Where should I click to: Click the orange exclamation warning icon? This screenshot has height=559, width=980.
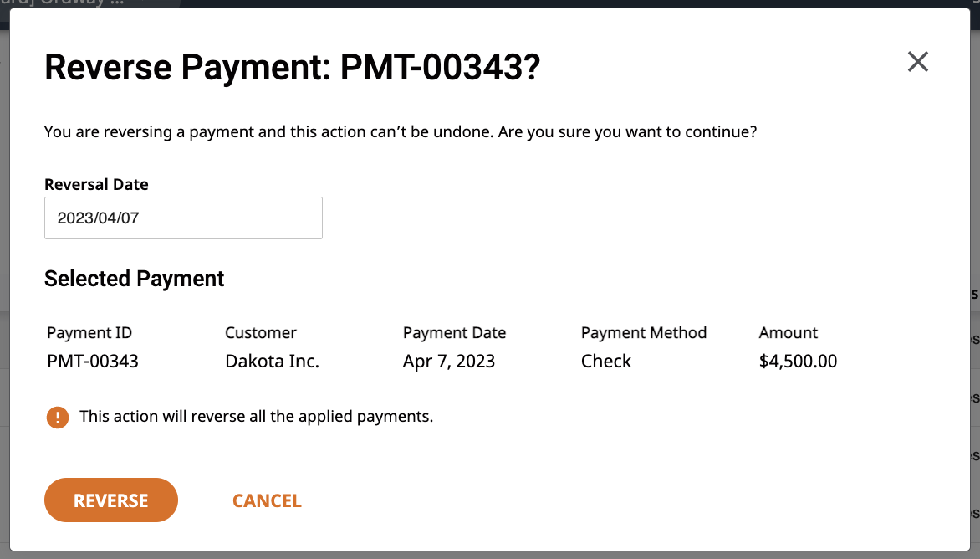(58, 417)
